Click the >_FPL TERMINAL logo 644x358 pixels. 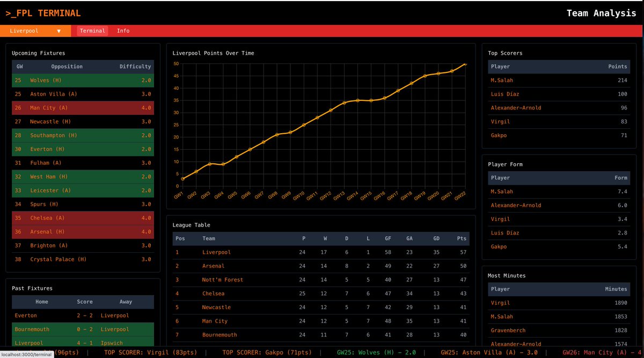point(43,13)
